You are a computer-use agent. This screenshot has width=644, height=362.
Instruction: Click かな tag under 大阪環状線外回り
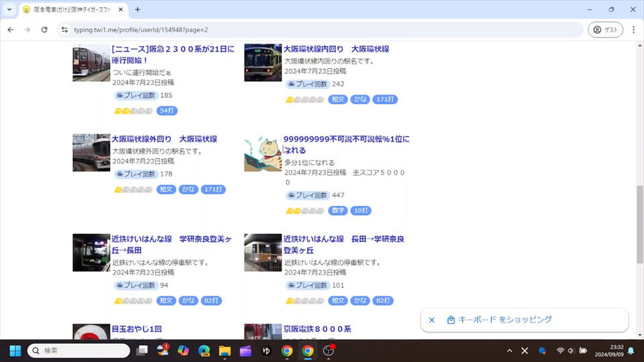point(188,189)
